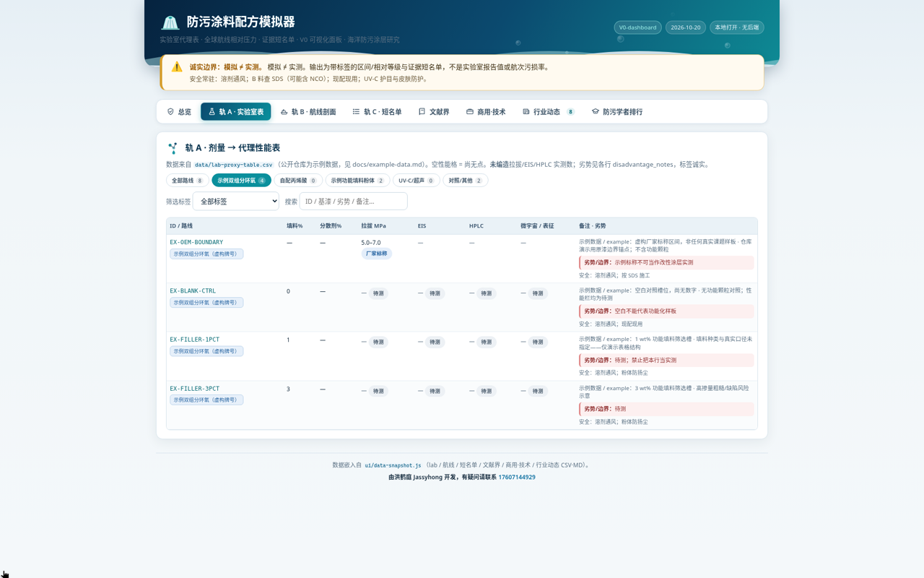Click the book icon of the 文献界 tab
924x578 pixels.
(422, 112)
